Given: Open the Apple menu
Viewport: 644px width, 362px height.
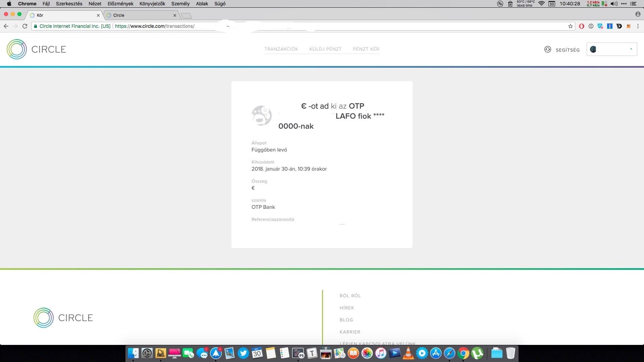Looking at the screenshot, I should pyautogui.click(x=9, y=4).
